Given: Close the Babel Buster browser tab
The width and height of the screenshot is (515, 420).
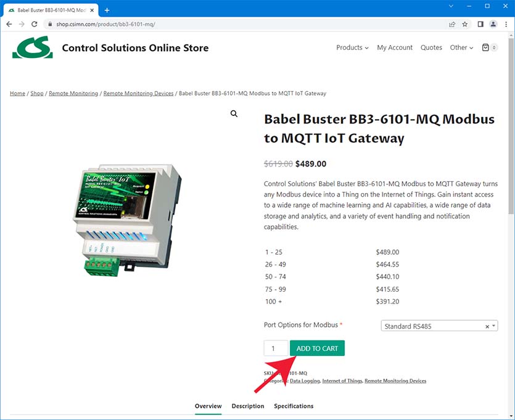Looking at the screenshot, I should coord(92,10).
